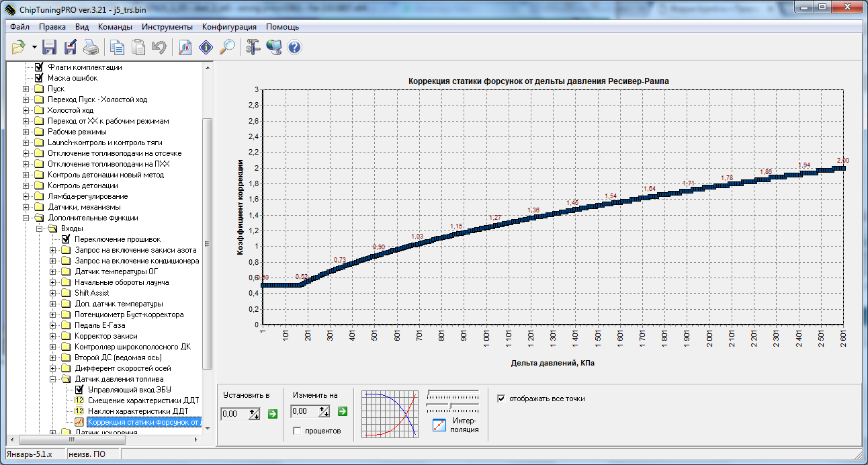Select 'Начальные обороты лаунча' tree item

click(122, 282)
